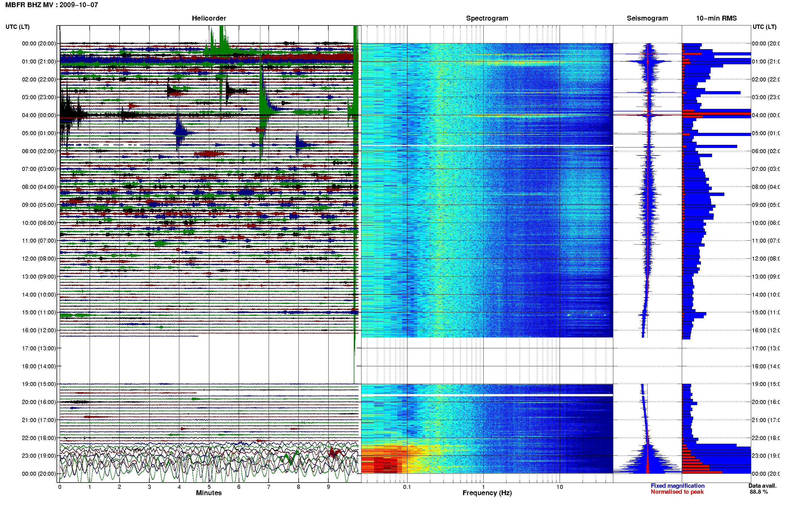Click the right UTC (LT) axis label
The image size is (812, 508).
[x=764, y=27]
